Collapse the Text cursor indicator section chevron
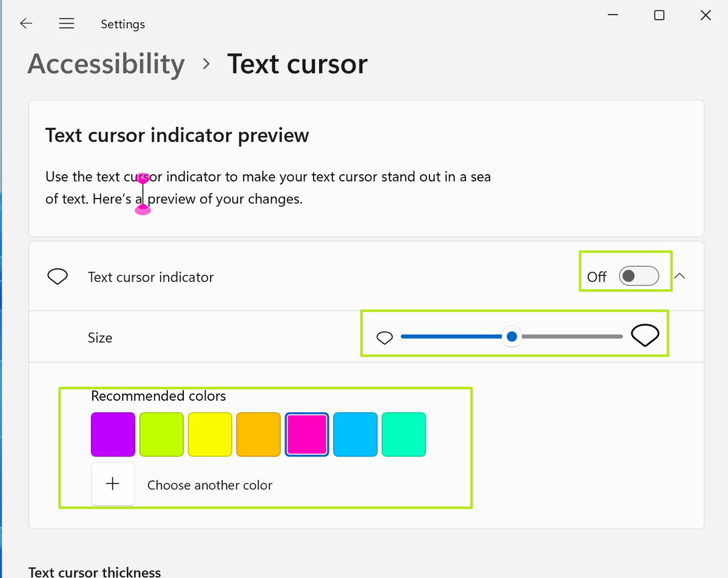Viewport: 728px width, 578px height. [680, 276]
